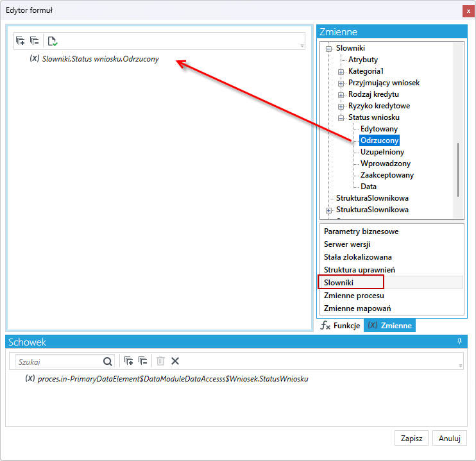Click the Anuluj button
This screenshot has height=461, width=476.
[450, 438]
